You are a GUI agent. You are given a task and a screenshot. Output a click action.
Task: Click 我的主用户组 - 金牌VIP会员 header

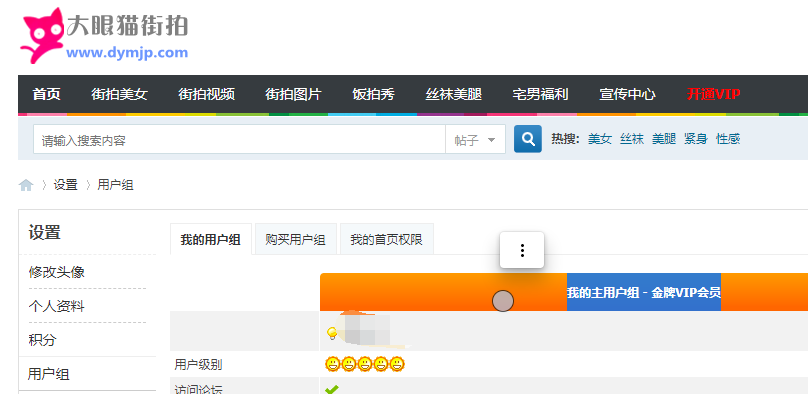point(644,293)
